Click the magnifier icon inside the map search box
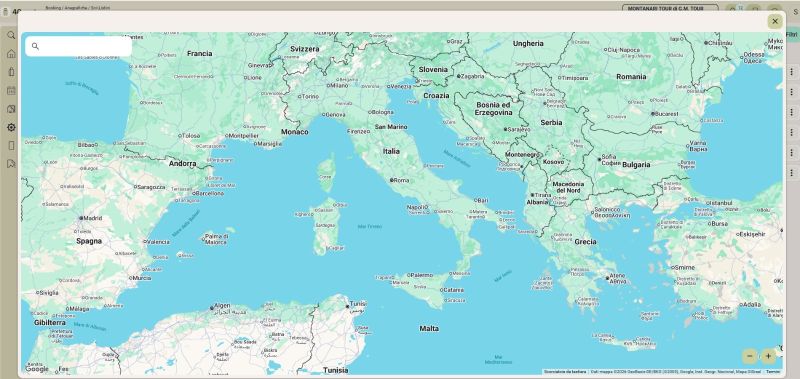Image resolution: width=800 pixels, height=379 pixels. point(35,46)
